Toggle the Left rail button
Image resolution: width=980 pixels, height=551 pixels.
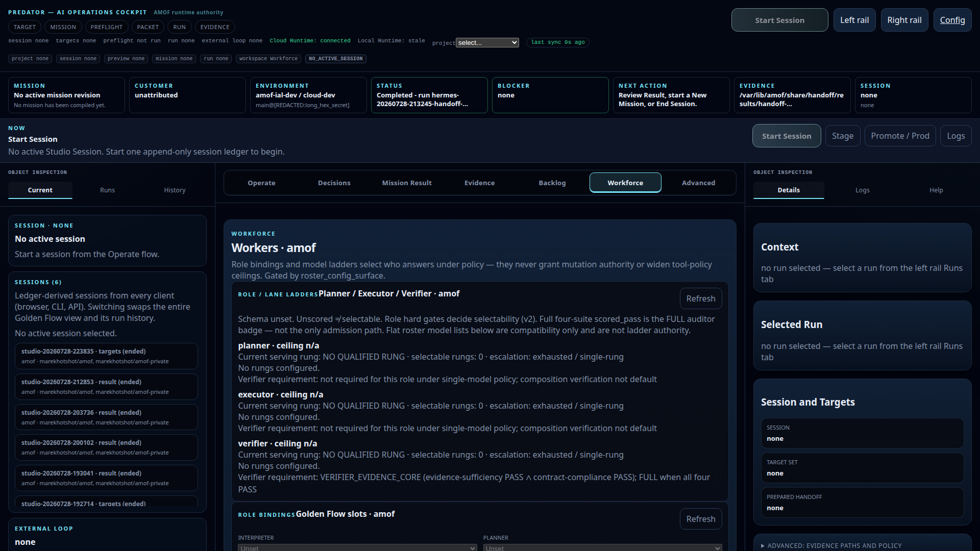pyautogui.click(x=854, y=20)
